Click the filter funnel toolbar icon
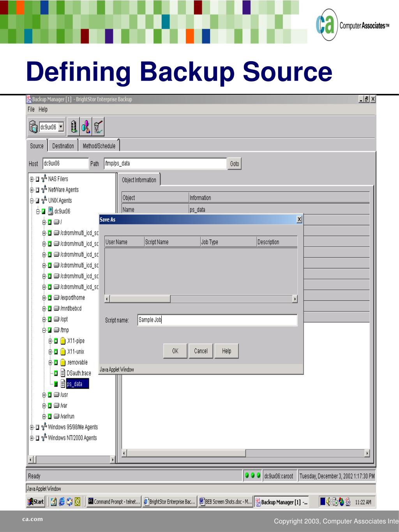The width and height of the screenshot is (399, 532). (x=98, y=127)
